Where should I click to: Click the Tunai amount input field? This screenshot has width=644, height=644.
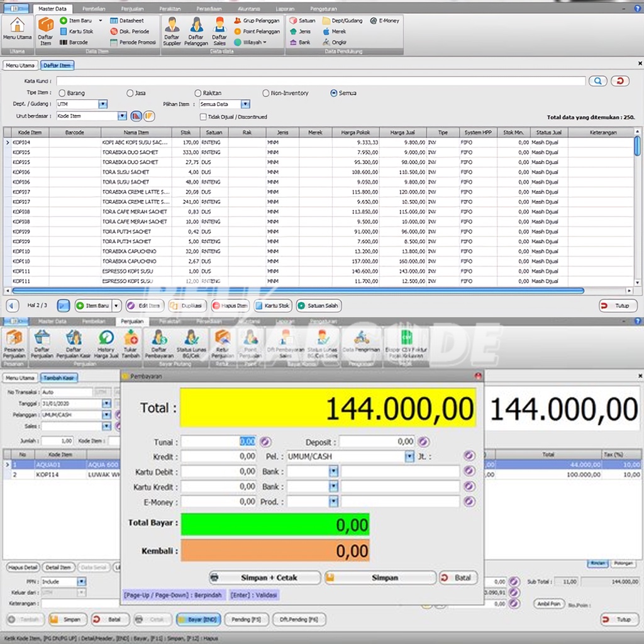point(219,441)
